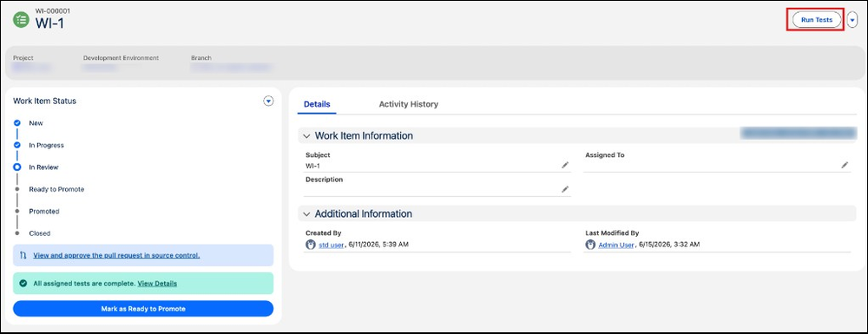Open the Admin User profile link
The image size is (868, 334).
[616, 245]
